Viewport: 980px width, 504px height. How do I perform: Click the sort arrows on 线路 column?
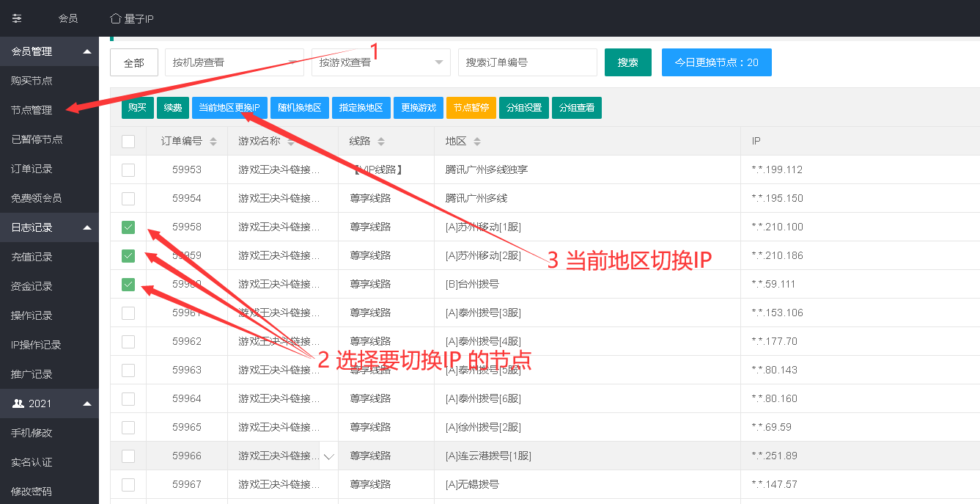click(381, 142)
